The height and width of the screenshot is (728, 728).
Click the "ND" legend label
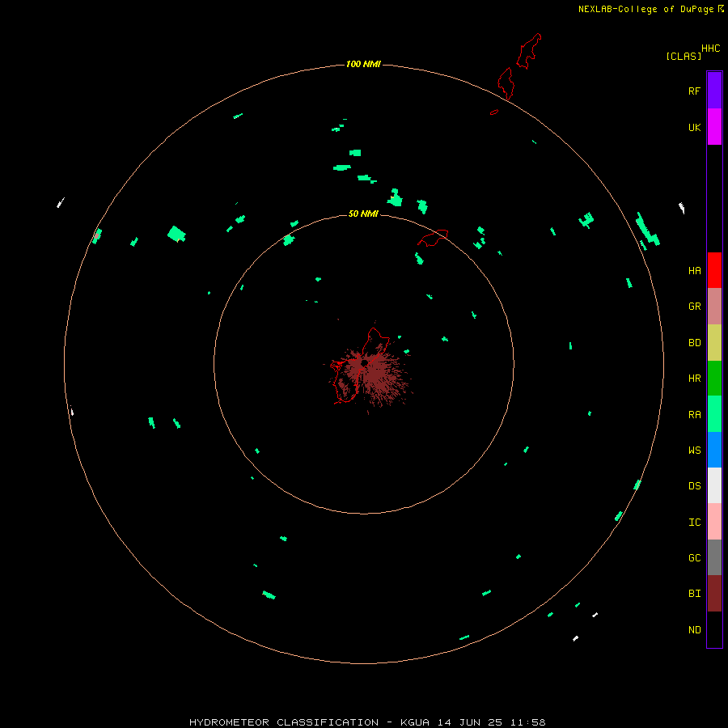(694, 630)
